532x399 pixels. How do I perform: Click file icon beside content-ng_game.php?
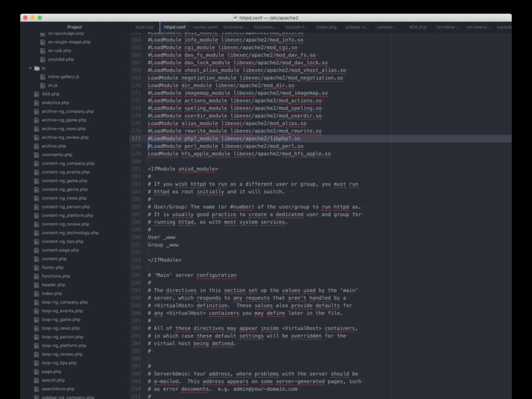37,181
